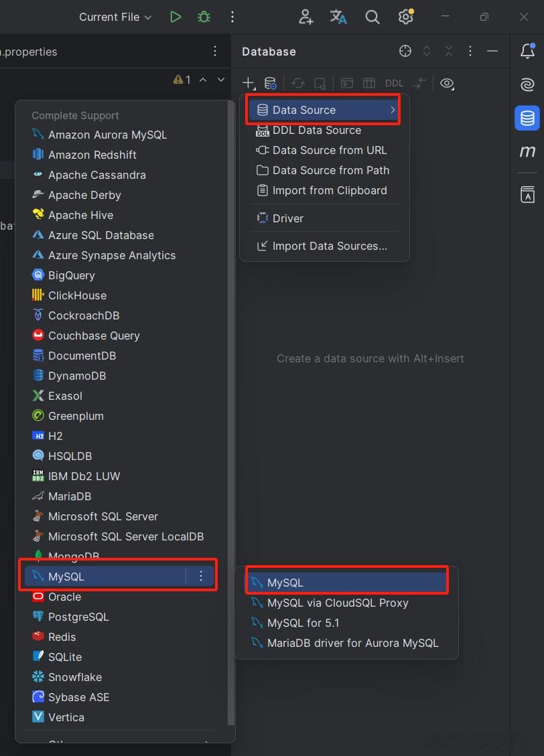Choose Oracle data source

[x=119, y=597]
